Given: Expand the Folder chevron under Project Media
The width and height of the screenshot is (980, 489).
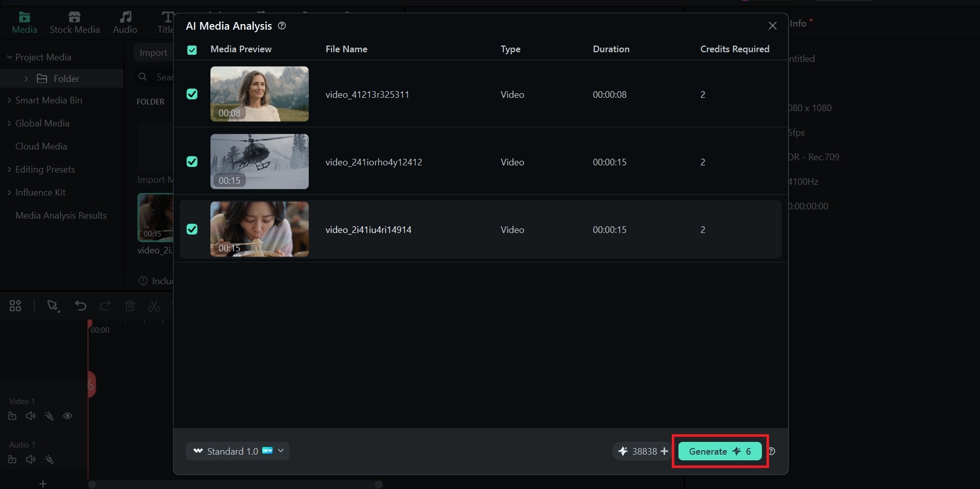Looking at the screenshot, I should click(26, 78).
